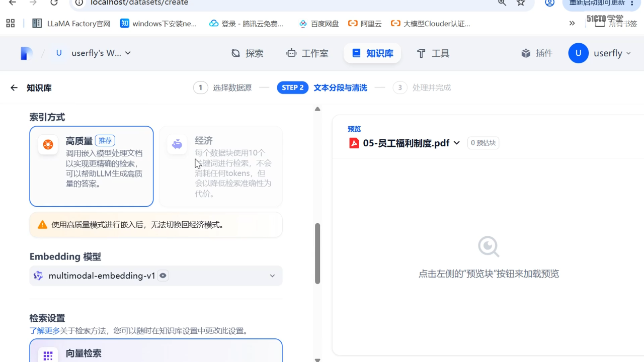This screenshot has height=362, width=644.
Task: Show hidden bookmarks via the double-chevron
Action: [572, 23]
